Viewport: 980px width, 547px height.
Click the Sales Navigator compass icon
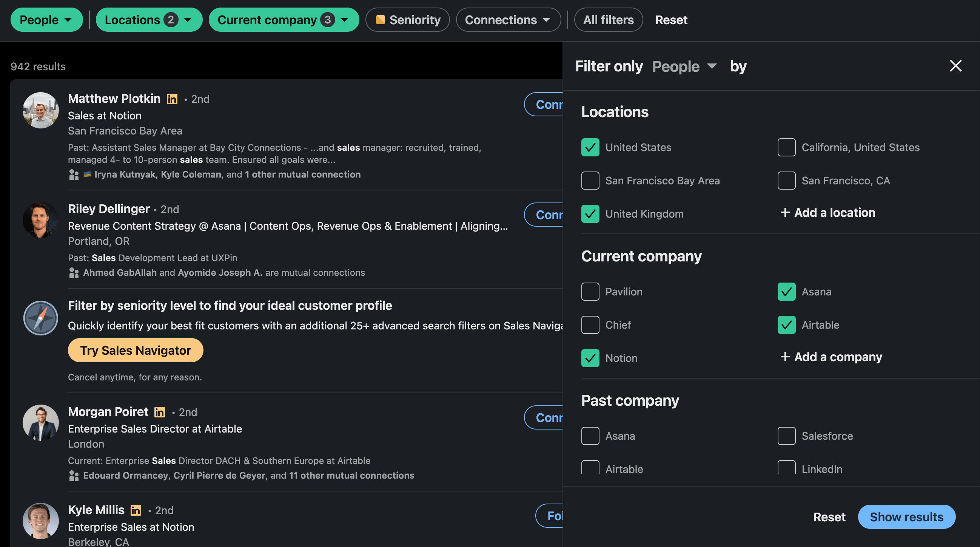(x=41, y=318)
